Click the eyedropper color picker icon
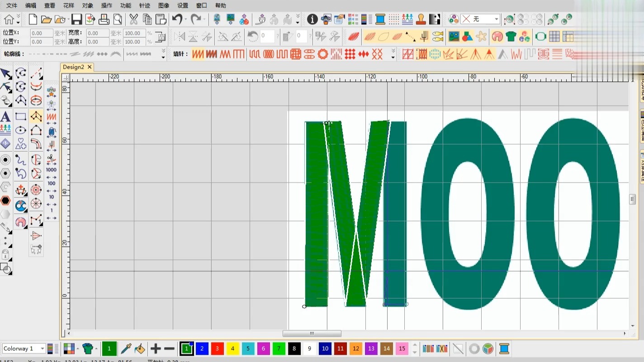 pos(126,348)
